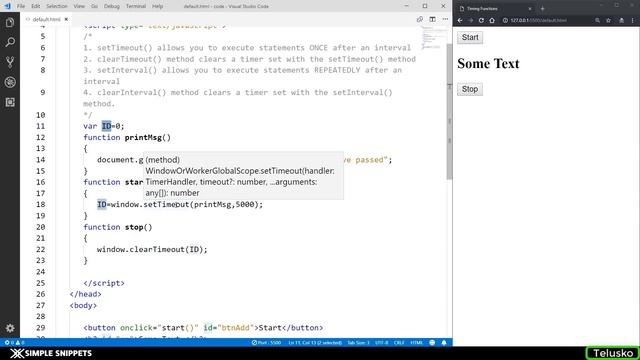Click Stop button in browser page
Screen dimensions: 640x360
point(470,89)
